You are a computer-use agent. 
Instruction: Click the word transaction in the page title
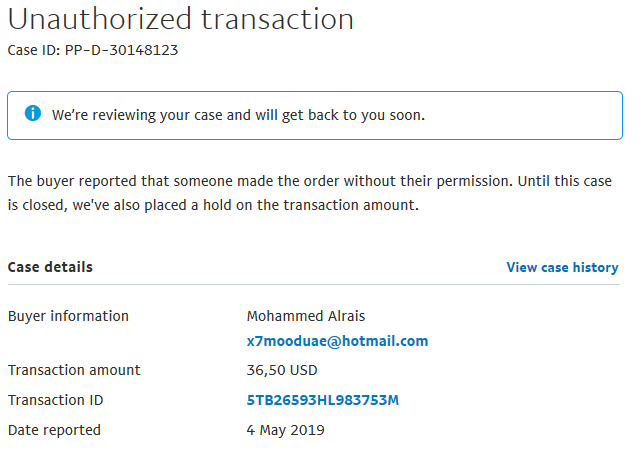point(278,20)
